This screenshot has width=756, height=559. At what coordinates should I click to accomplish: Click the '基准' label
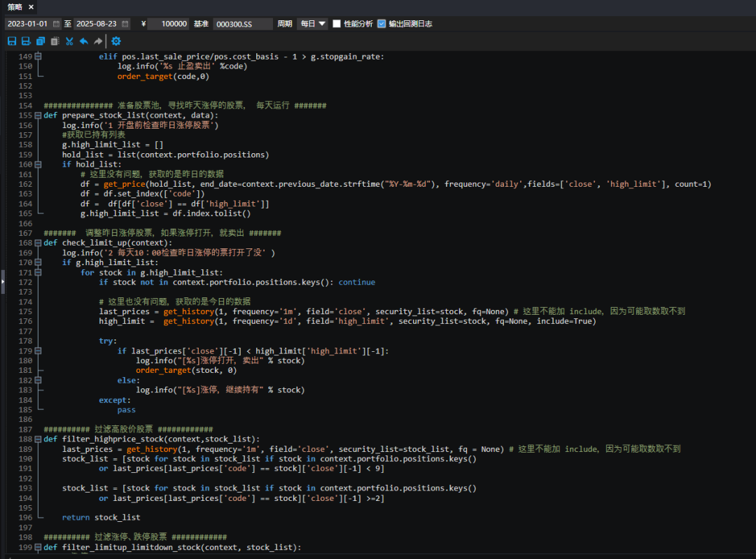pyautogui.click(x=201, y=24)
